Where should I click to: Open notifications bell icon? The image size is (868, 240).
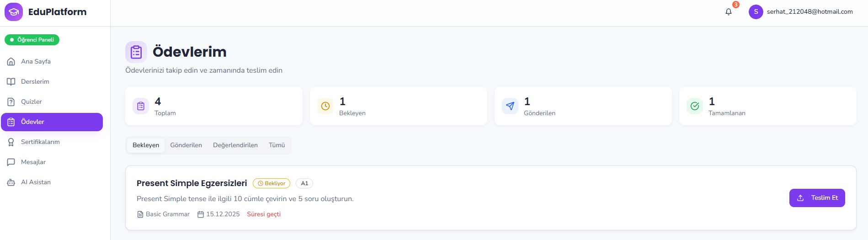click(x=729, y=12)
